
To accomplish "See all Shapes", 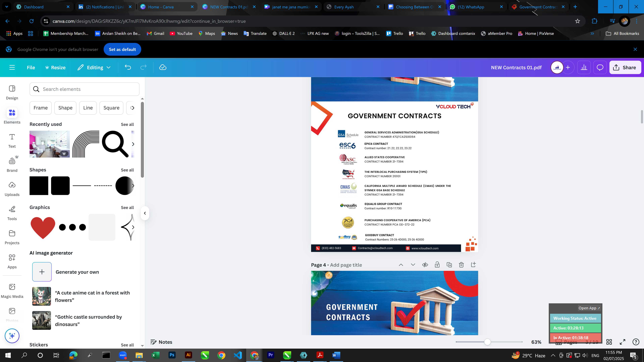I will [127, 170].
